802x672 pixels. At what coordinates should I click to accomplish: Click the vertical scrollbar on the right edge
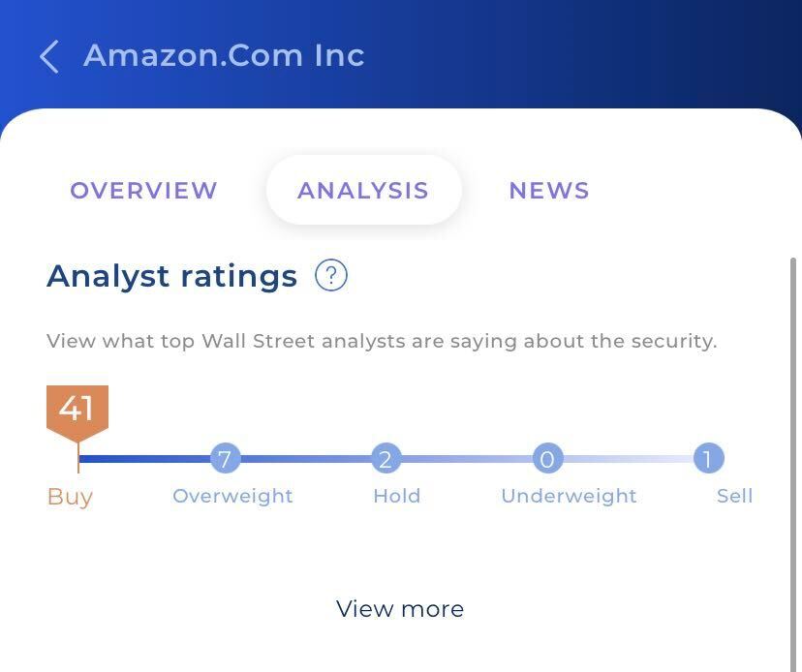(x=793, y=460)
